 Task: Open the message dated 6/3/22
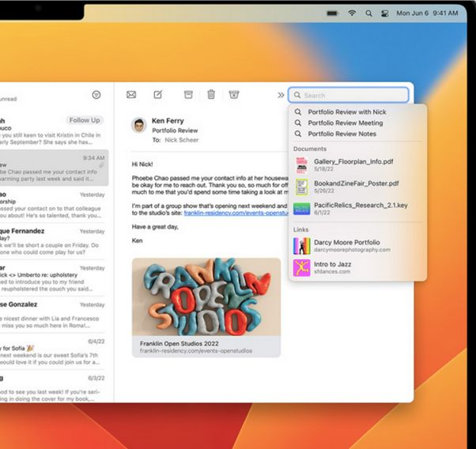(x=52, y=388)
